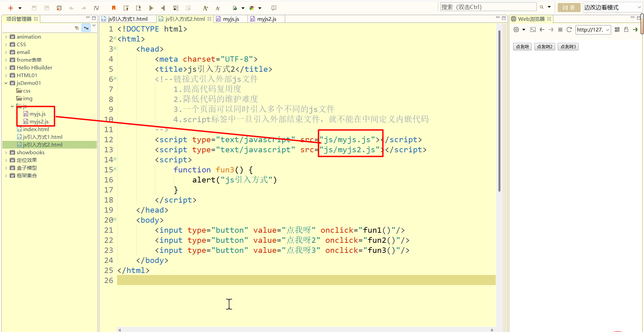Screen dimensions: 644x332
Task: Minimize the project manager panel
Action: coord(88,18)
